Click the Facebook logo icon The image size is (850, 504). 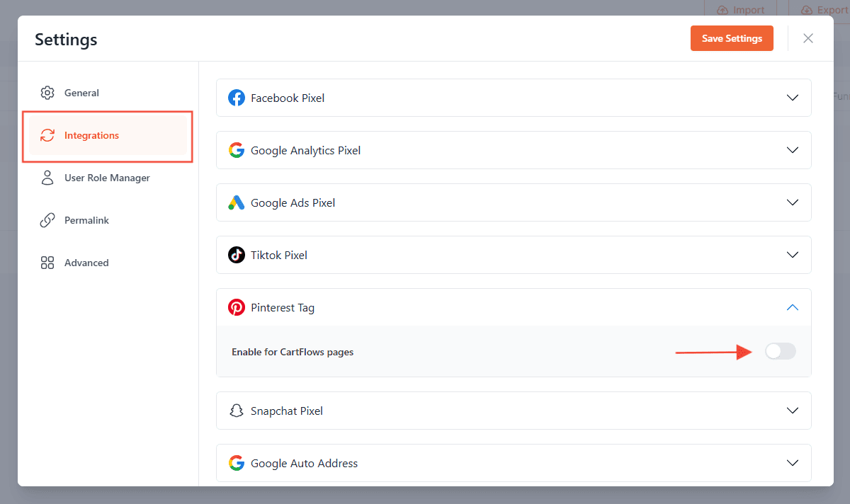pos(237,98)
